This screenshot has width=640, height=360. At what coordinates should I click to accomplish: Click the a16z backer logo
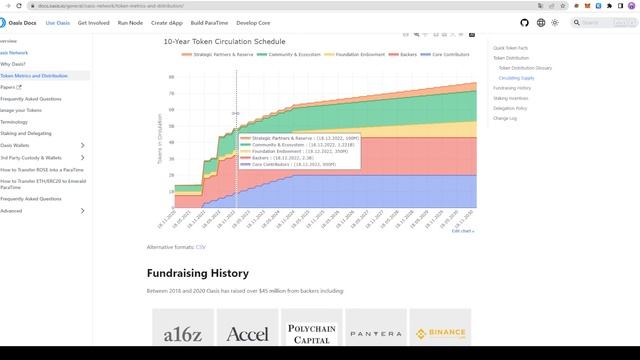[x=183, y=327]
